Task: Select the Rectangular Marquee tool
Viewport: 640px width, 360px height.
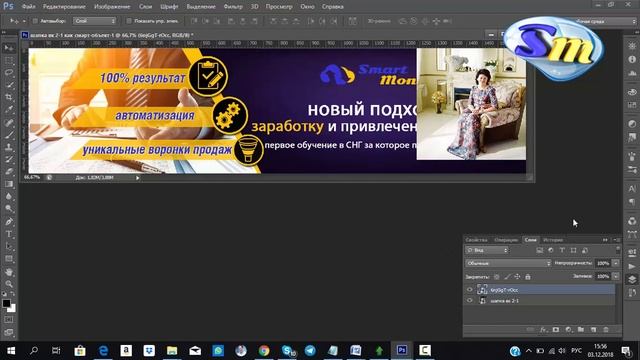Action: (x=9, y=60)
